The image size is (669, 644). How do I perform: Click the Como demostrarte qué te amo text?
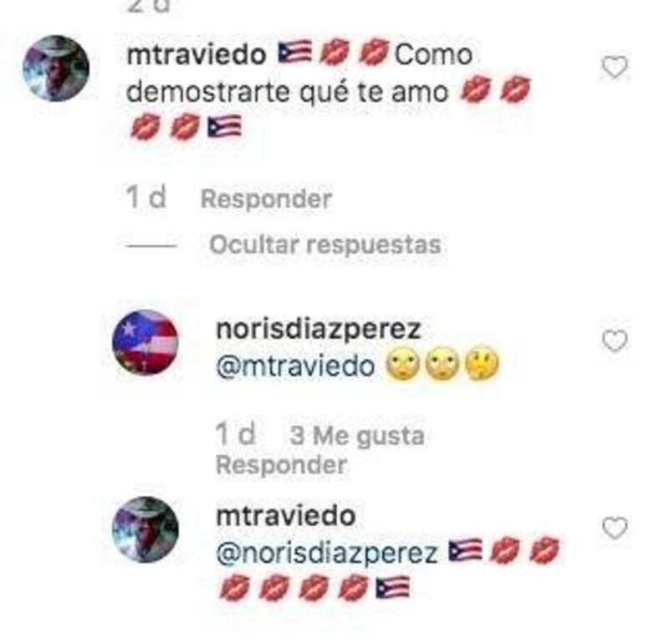[300, 74]
